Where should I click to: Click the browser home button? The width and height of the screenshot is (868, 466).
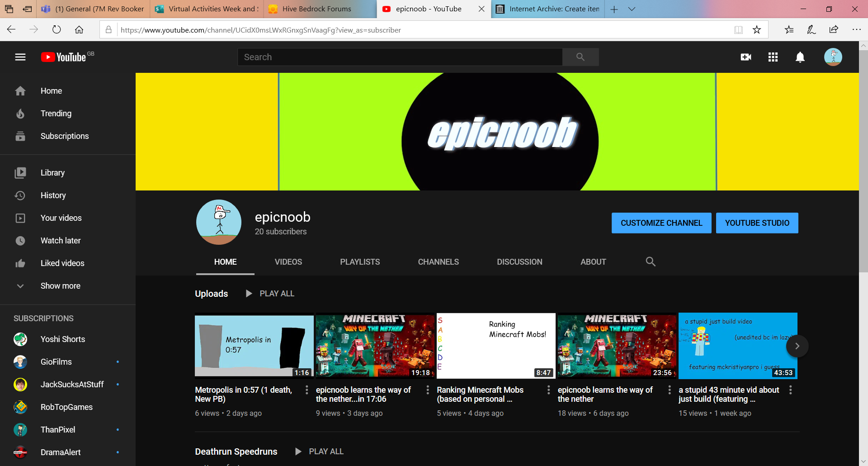pos(79,30)
